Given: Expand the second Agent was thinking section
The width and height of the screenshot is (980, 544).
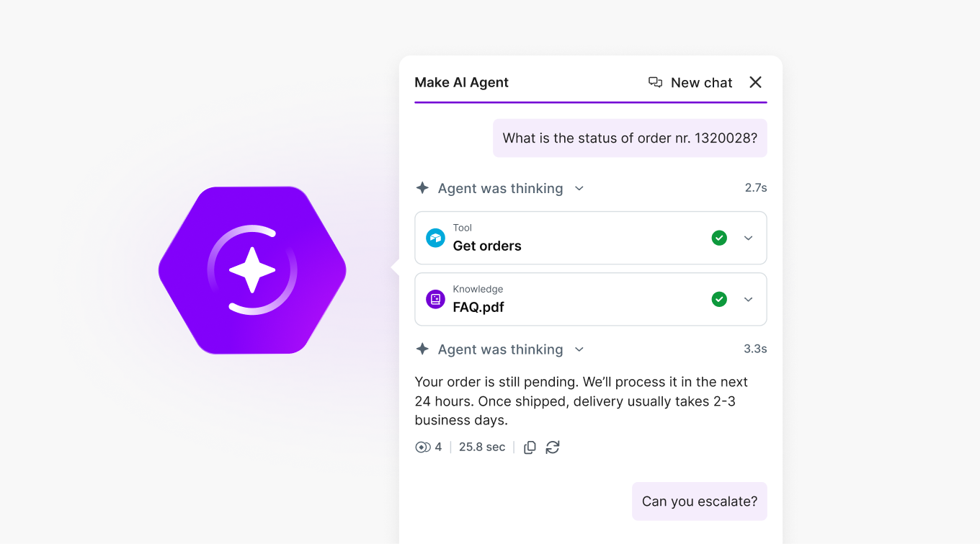Looking at the screenshot, I should (x=579, y=349).
